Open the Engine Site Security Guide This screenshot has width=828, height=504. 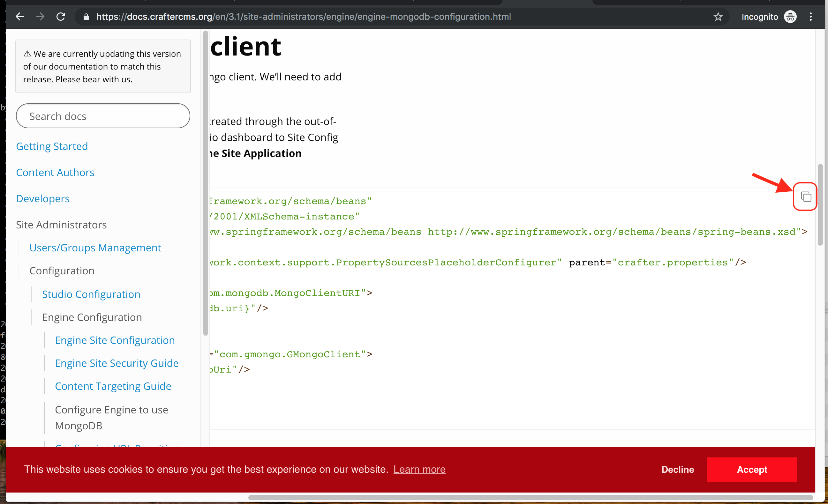117,363
